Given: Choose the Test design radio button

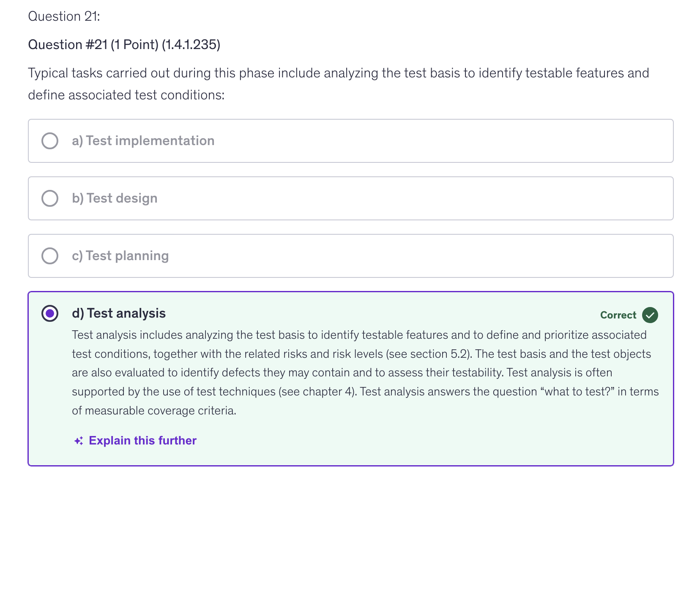Looking at the screenshot, I should coord(50,198).
